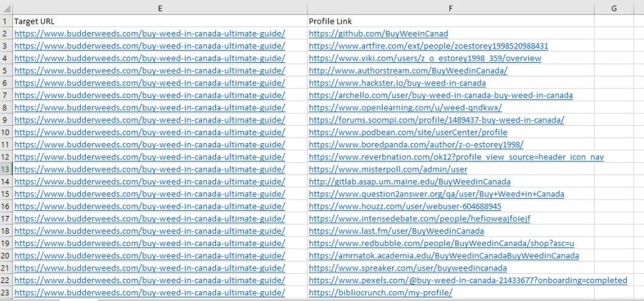
Task: Select row 16 header
Action: tap(6, 206)
